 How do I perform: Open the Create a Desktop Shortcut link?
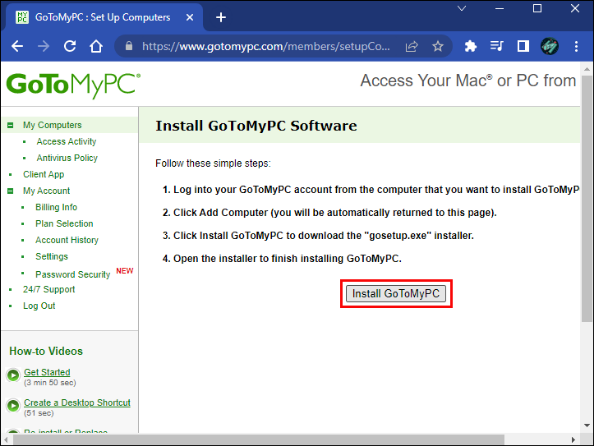pyautogui.click(x=77, y=403)
